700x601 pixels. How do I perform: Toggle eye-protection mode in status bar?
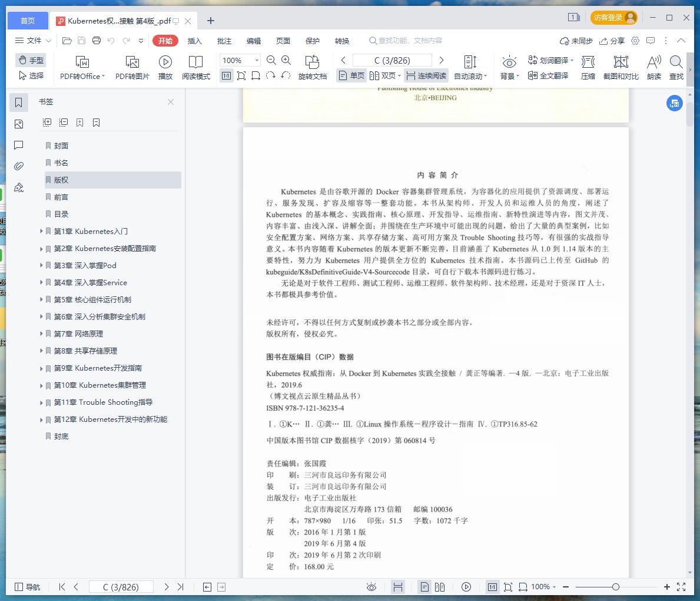point(371,587)
